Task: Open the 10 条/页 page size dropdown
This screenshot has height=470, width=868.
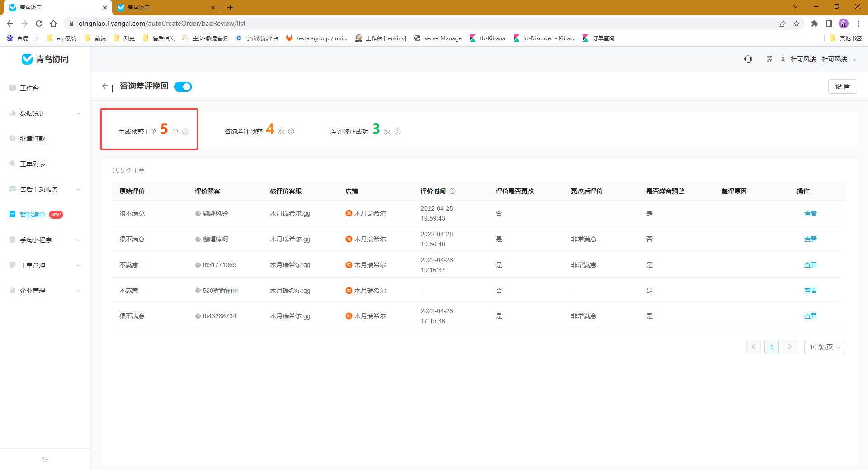Action: click(825, 347)
